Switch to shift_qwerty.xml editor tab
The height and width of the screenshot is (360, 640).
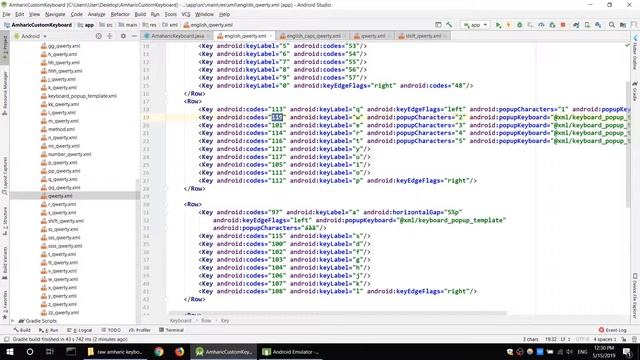[x=423, y=36]
